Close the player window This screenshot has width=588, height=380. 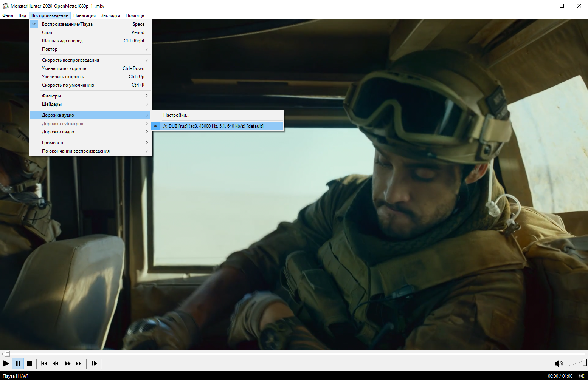tap(579, 6)
